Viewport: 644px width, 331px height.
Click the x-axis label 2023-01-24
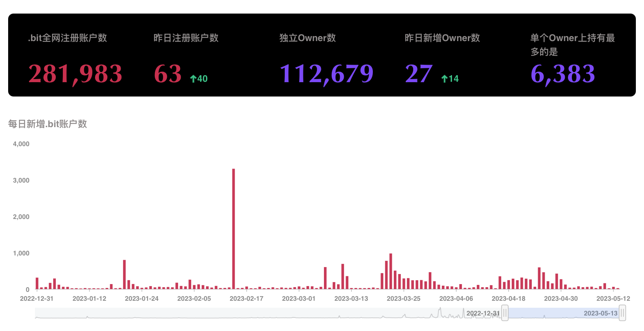tap(142, 298)
